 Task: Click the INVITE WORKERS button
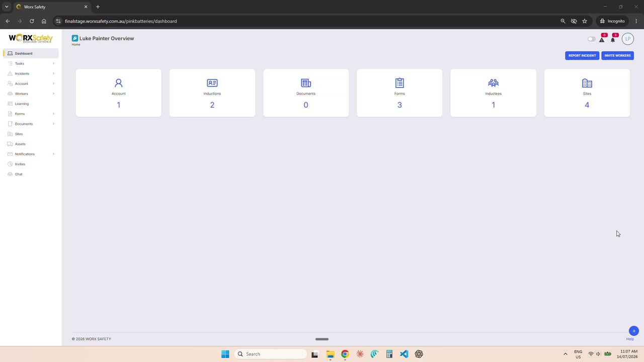617,55
